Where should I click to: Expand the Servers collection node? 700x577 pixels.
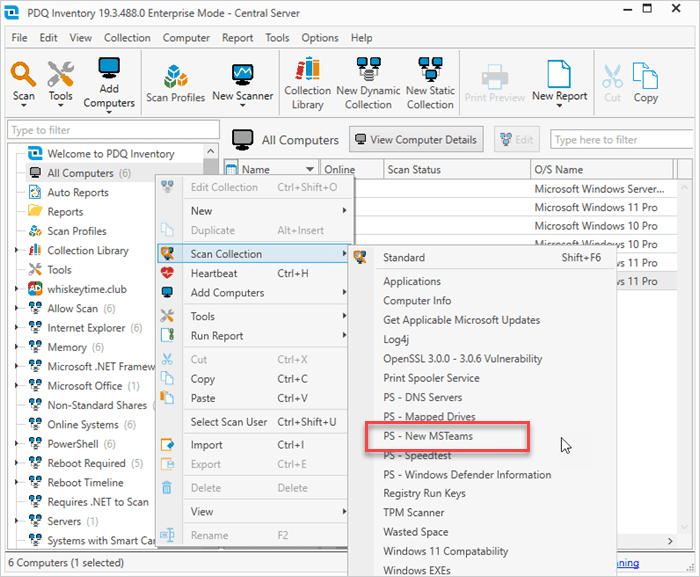tap(17, 521)
